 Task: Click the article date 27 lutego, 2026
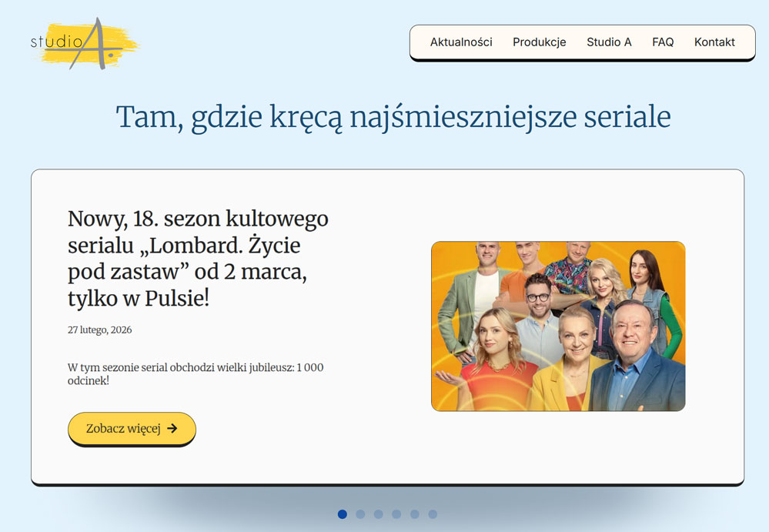pyautogui.click(x=99, y=330)
